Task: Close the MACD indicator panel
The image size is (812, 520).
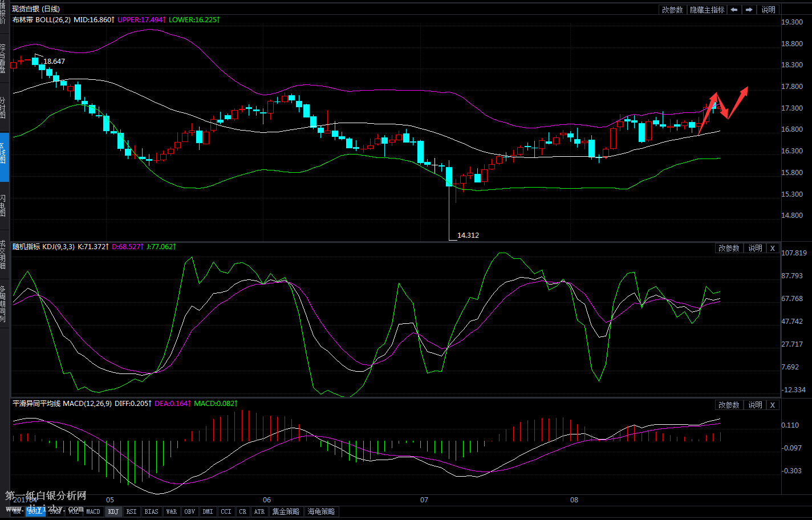Action: [x=772, y=405]
